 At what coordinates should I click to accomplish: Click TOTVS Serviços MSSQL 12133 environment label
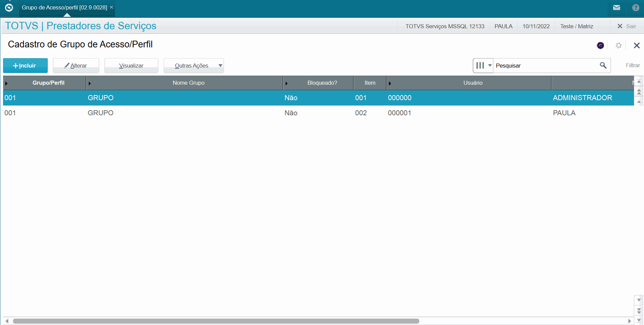pos(445,26)
